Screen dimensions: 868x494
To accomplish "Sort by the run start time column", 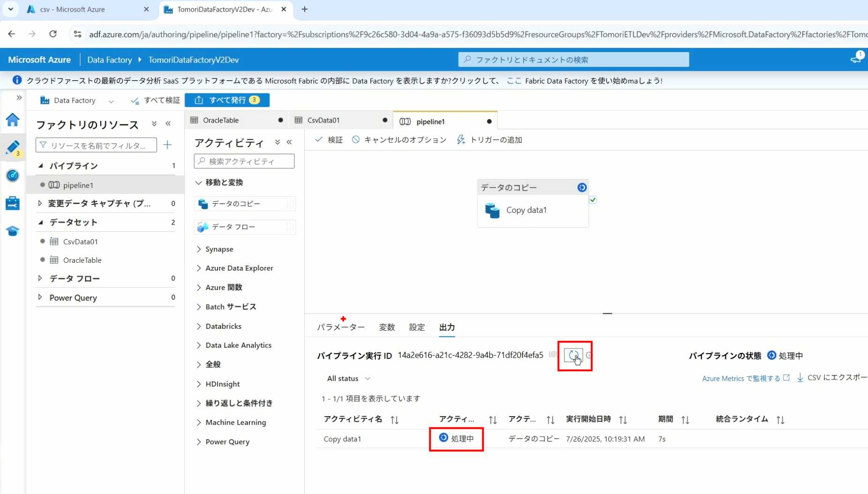I will click(623, 420).
